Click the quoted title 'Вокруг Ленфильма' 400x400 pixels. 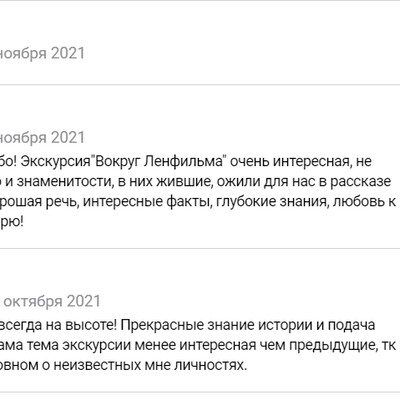[x=159, y=162]
